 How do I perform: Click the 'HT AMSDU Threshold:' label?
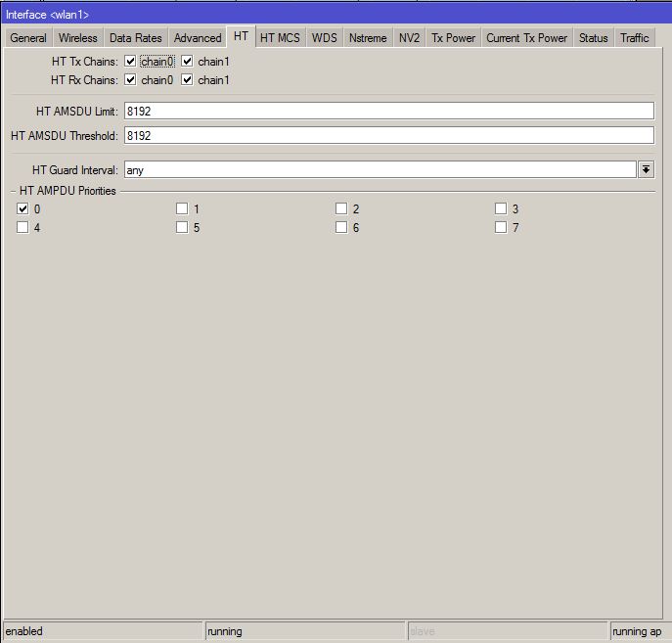[x=65, y=135]
